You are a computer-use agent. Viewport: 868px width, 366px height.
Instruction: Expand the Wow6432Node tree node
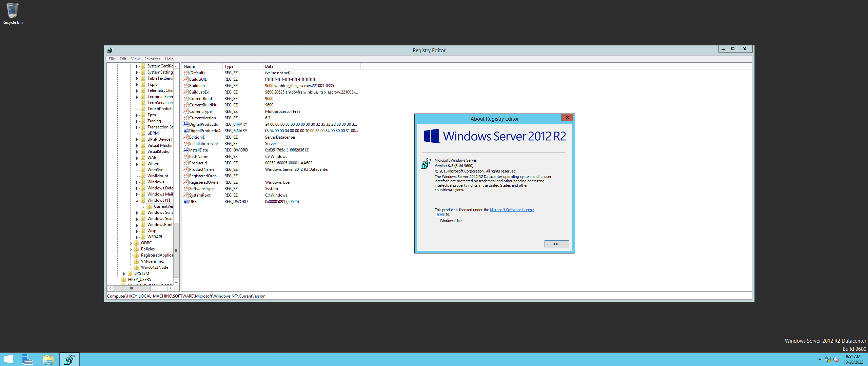(x=131, y=268)
